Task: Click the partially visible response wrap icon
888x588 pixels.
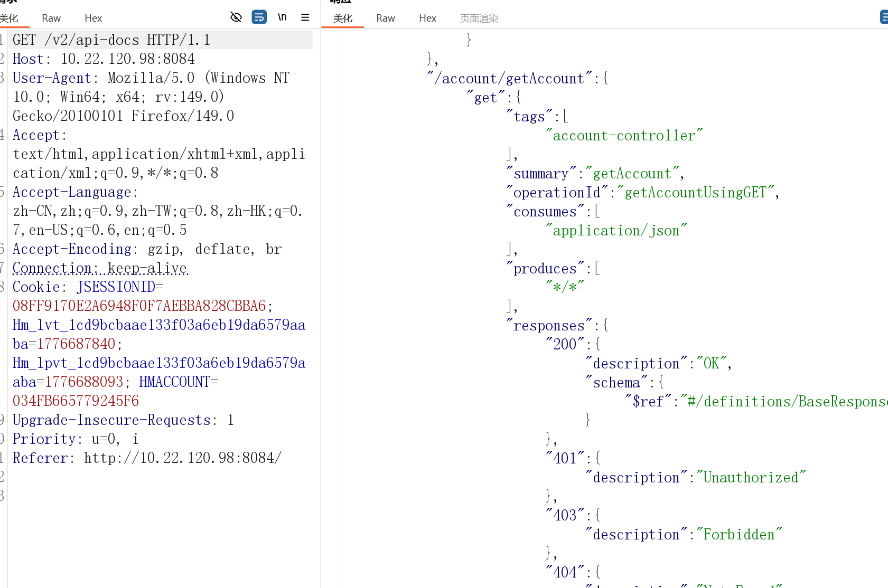Action: [884, 17]
